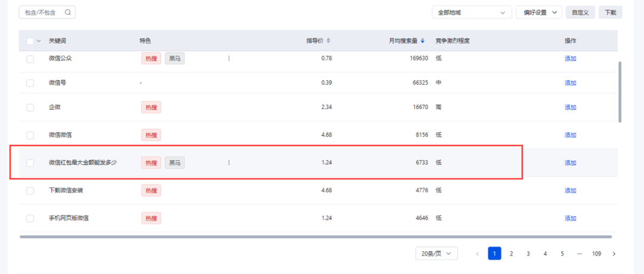The image size is (644, 274).
Task: Click the vertical table scrollbar
Action: pyautogui.click(x=620, y=92)
